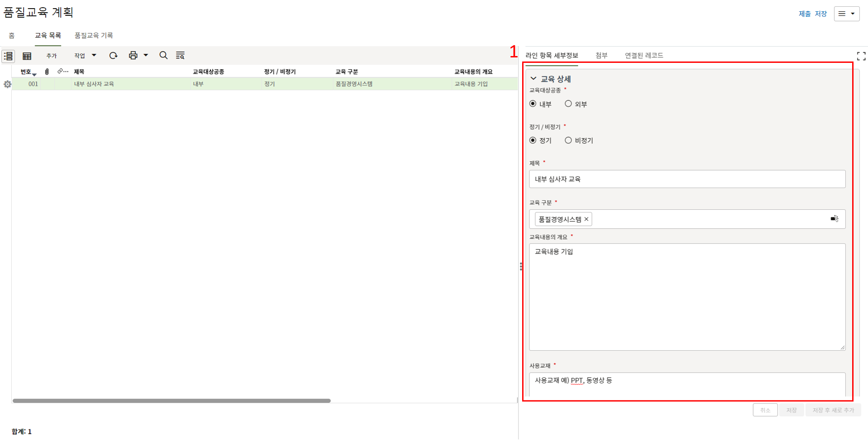The image size is (868, 443).
Task: Select the 내부 radio button
Action: pyautogui.click(x=533, y=104)
